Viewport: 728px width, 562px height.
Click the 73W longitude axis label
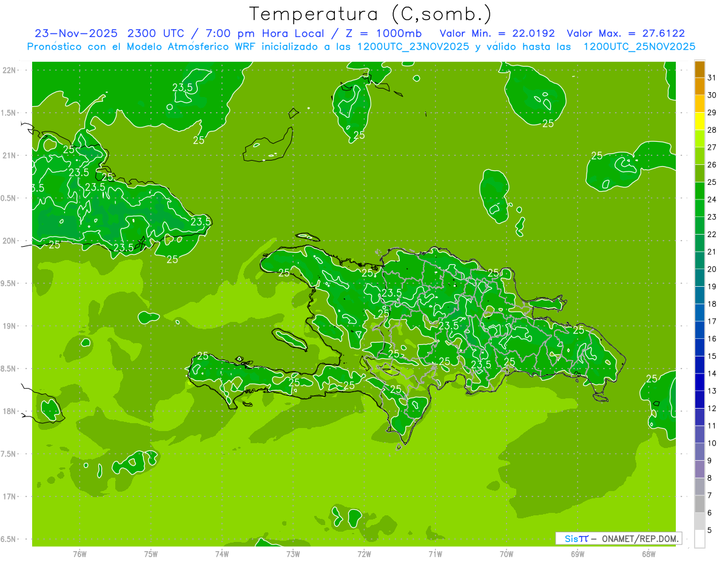[293, 554]
